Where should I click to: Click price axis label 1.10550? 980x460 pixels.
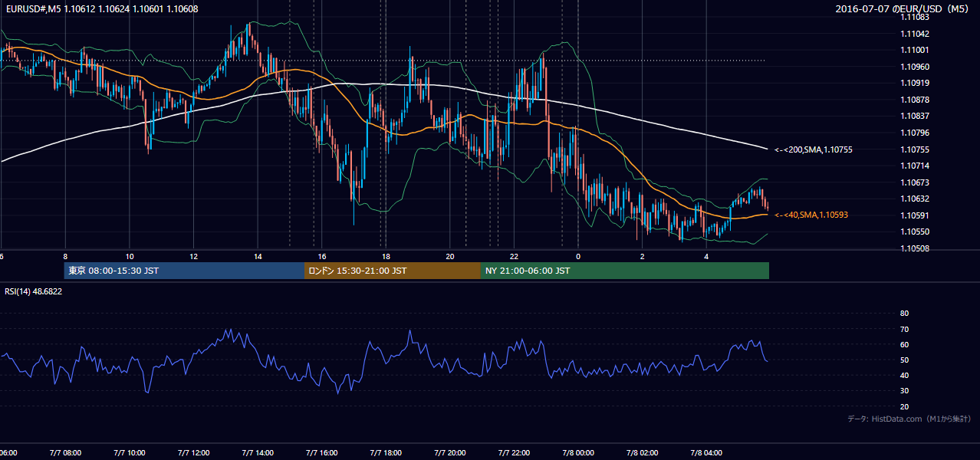916,232
